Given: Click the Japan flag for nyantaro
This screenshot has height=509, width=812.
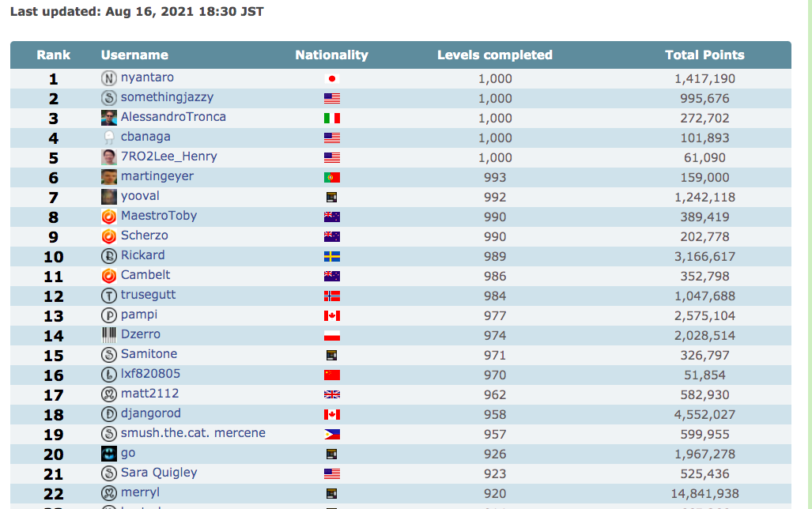Looking at the screenshot, I should (332, 79).
